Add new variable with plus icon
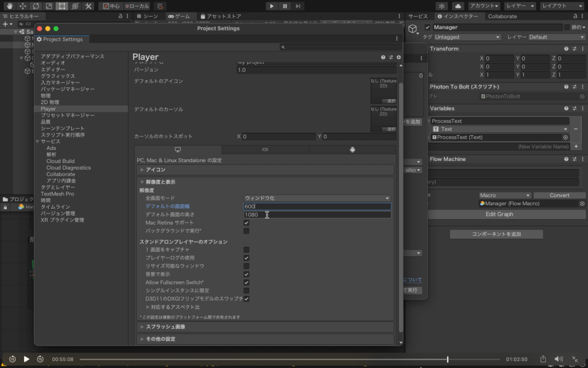The height and width of the screenshot is (368, 588). coord(576,147)
